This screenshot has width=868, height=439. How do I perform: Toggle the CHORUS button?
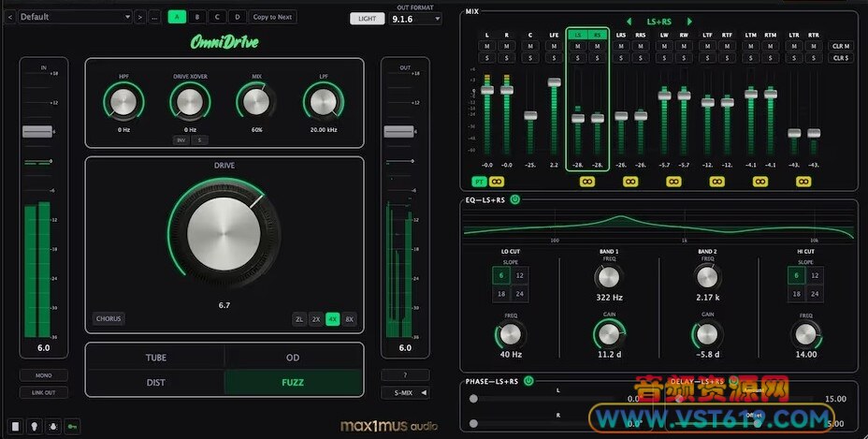coord(108,318)
